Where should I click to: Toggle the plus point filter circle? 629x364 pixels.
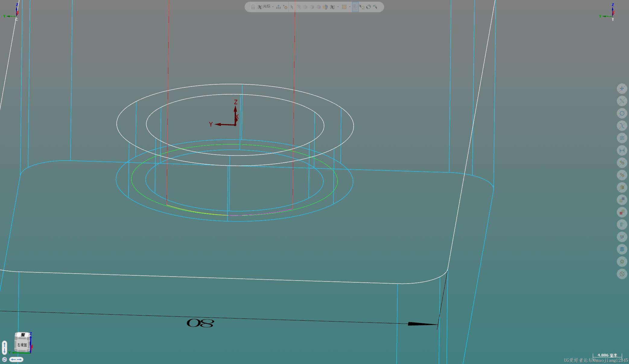coord(622,89)
